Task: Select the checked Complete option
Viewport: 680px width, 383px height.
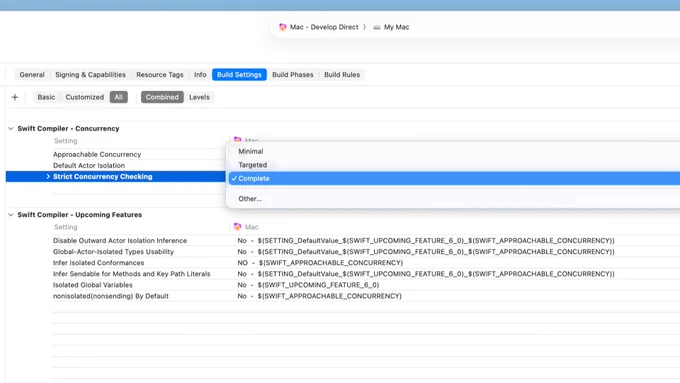Action: [x=453, y=178]
